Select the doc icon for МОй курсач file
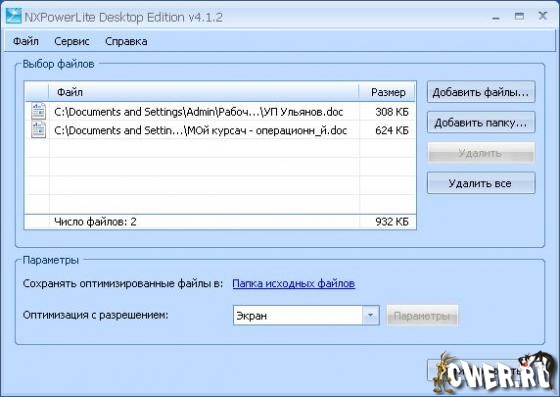Viewport: 560px width, 397px height. click(38, 130)
